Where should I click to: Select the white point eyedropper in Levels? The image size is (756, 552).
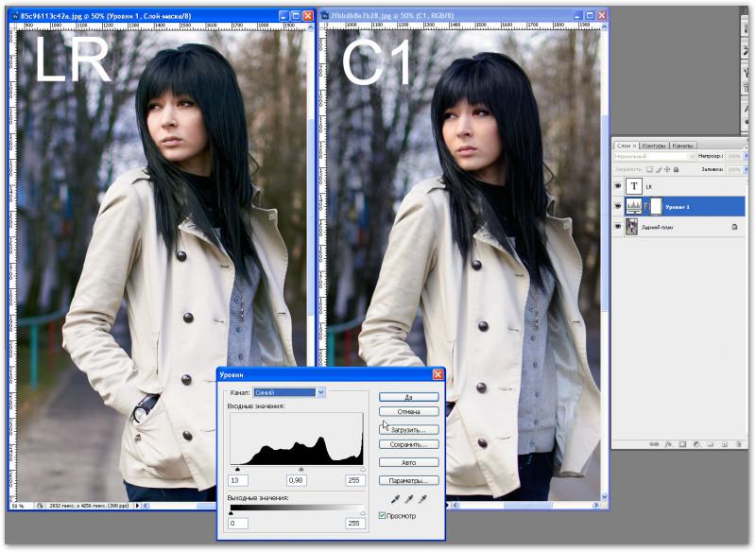tap(422, 500)
